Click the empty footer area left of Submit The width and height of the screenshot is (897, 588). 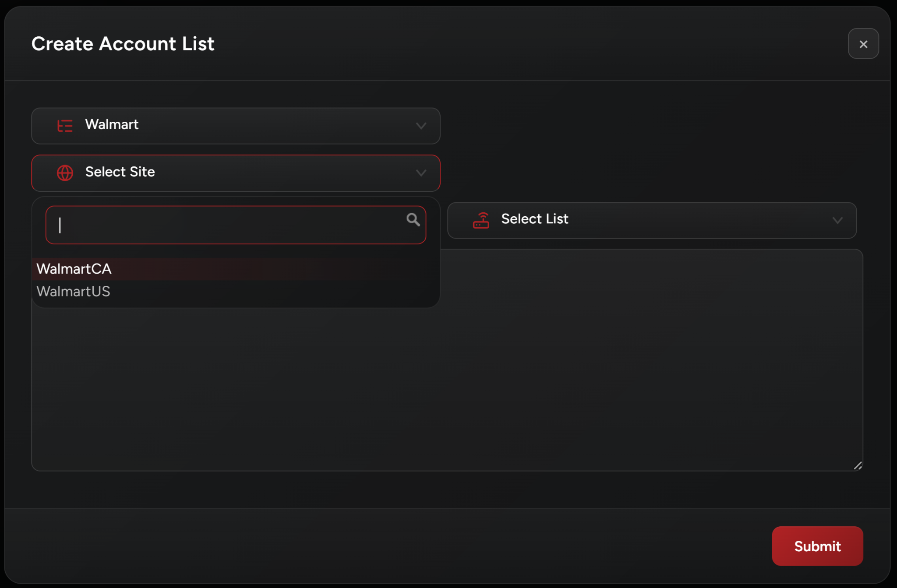pyautogui.click(x=394, y=546)
